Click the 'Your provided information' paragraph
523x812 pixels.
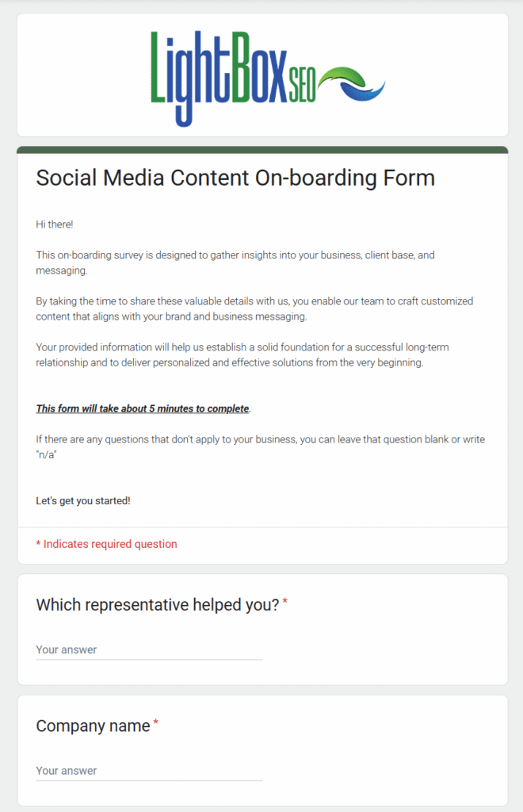point(242,354)
